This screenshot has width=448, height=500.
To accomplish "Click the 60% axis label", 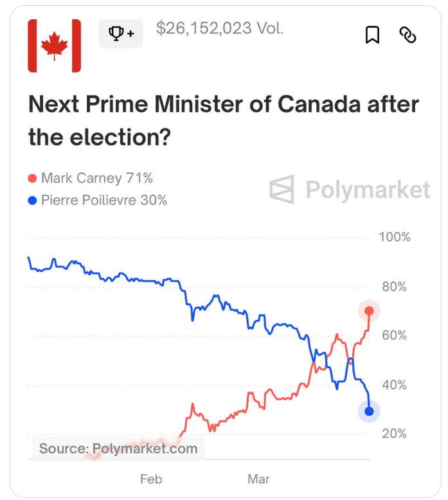I will tap(393, 335).
